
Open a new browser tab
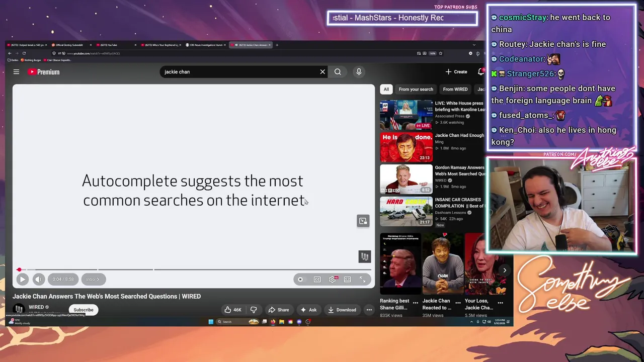pyautogui.click(x=277, y=45)
